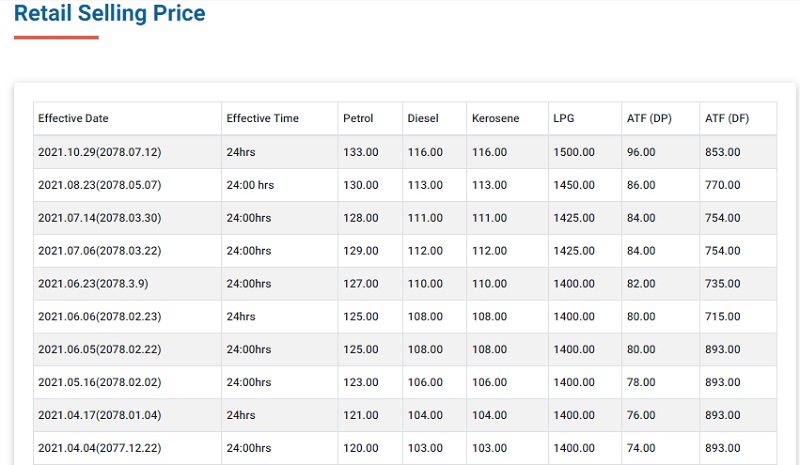Click the LPG column header

pos(564,118)
